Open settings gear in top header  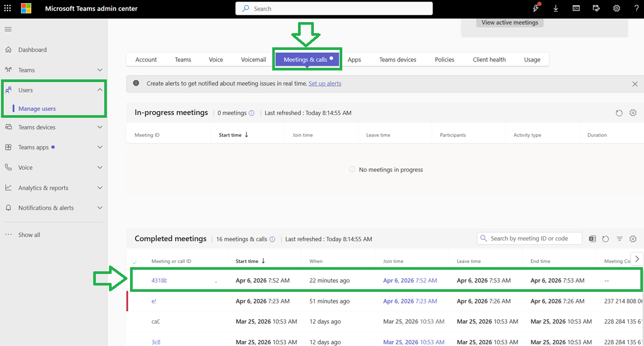point(617,8)
